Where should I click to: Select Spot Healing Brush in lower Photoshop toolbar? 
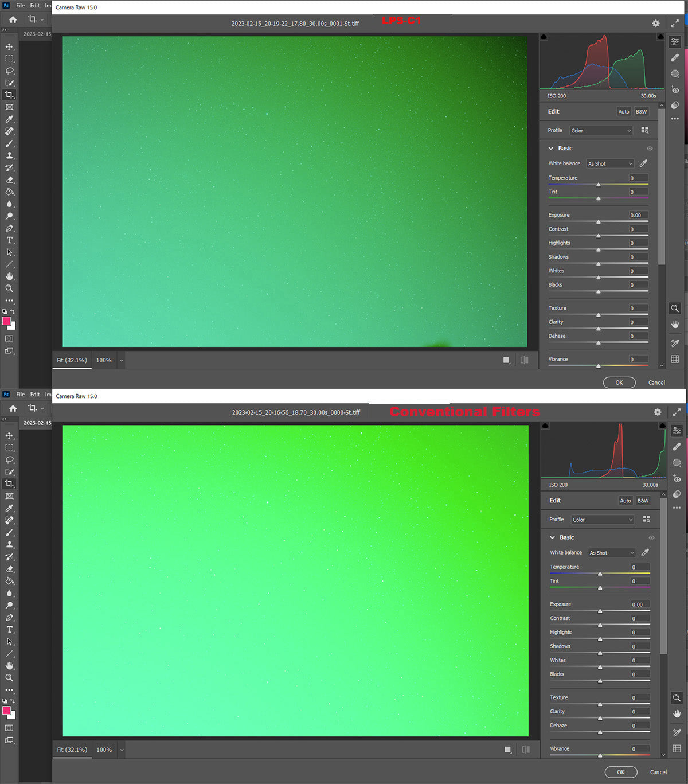click(9, 521)
